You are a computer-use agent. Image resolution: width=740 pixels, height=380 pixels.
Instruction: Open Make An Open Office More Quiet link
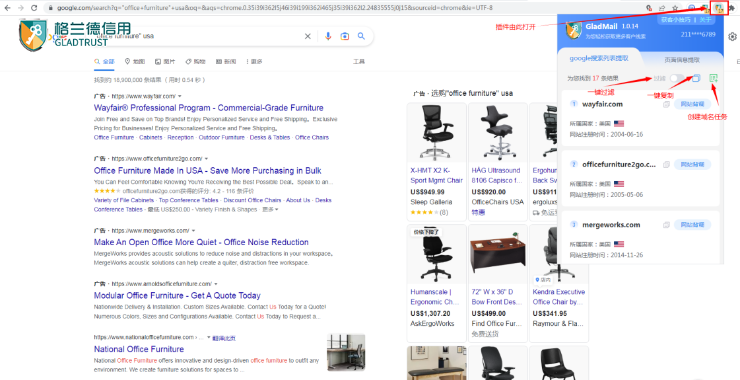click(201, 242)
